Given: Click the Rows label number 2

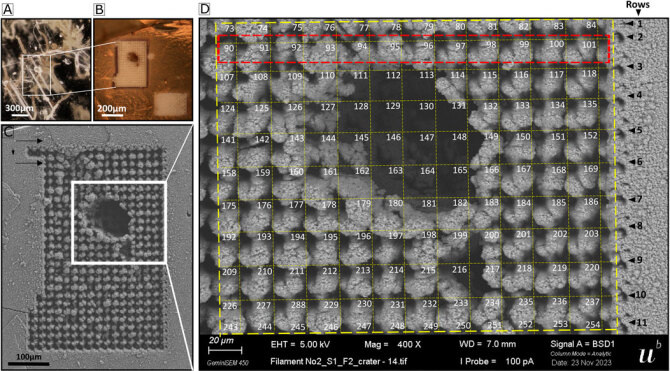Looking at the screenshot, I should tap(640, 37).
